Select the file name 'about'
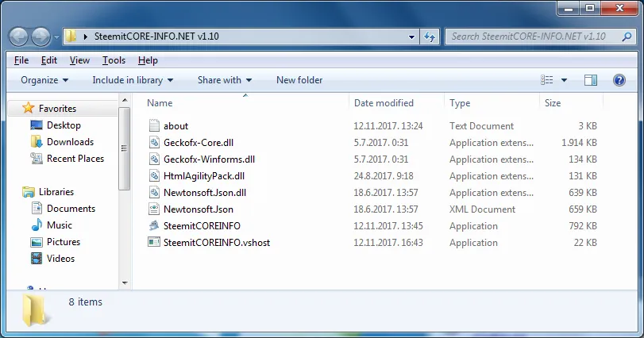This screenshot has height=338, width=644. pos(175,126)
